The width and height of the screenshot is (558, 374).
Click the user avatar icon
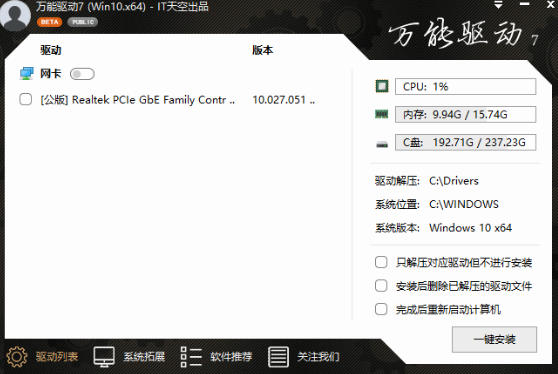tap(15, 15)
